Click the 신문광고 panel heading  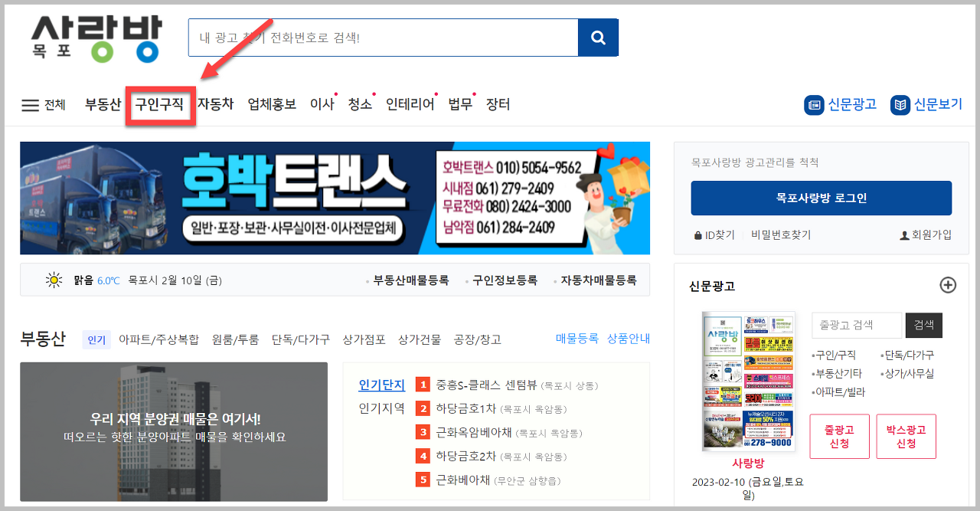click(712, 286)
